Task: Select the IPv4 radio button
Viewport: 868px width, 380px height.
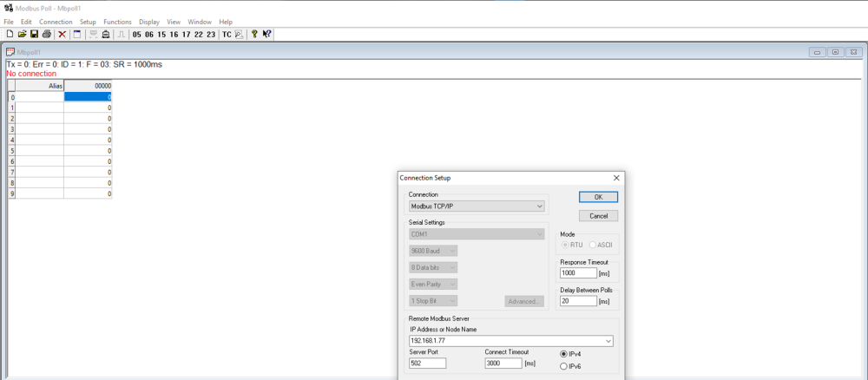Action: pos(564,354)
